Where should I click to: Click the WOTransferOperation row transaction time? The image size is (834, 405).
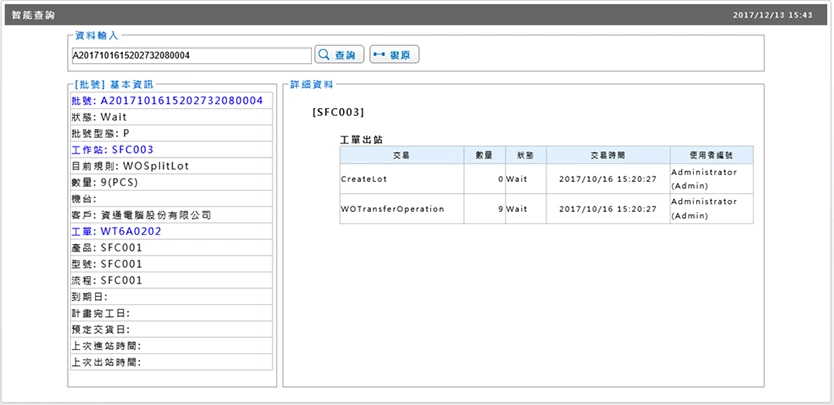[608, 209]
